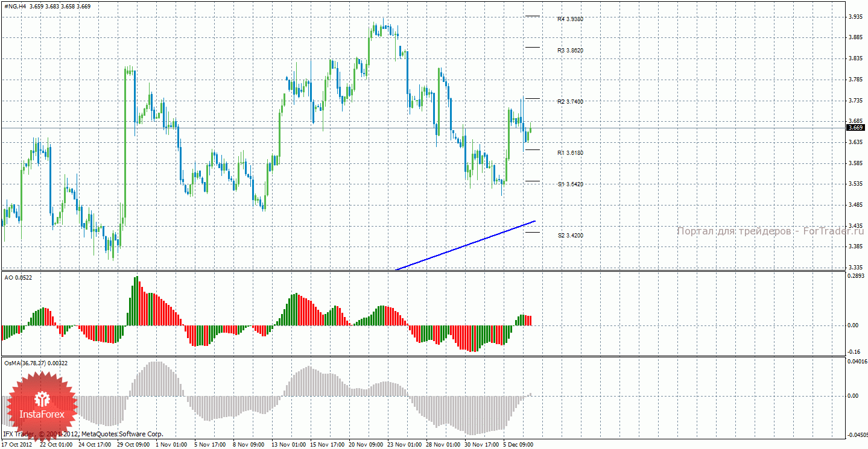Viewport: 868px width, 449px height.
Task: Click price axis value 3.385
Action: [x=855, y=246]
